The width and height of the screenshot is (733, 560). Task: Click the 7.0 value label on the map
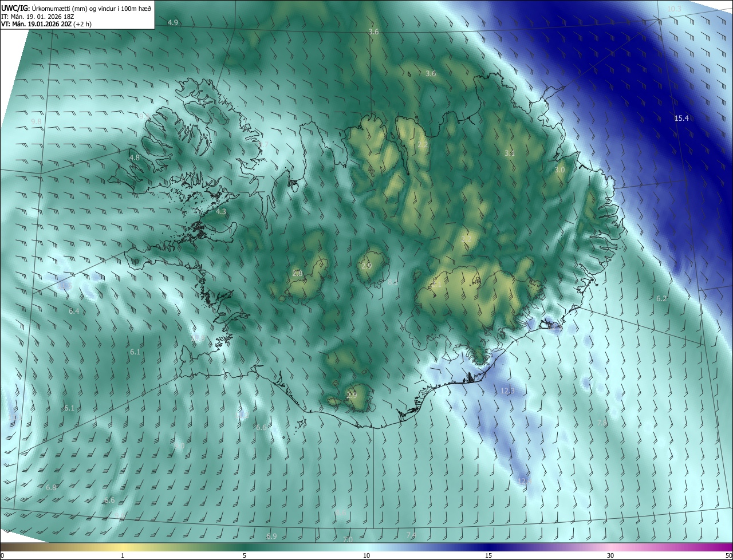click(x=348, y=539)
